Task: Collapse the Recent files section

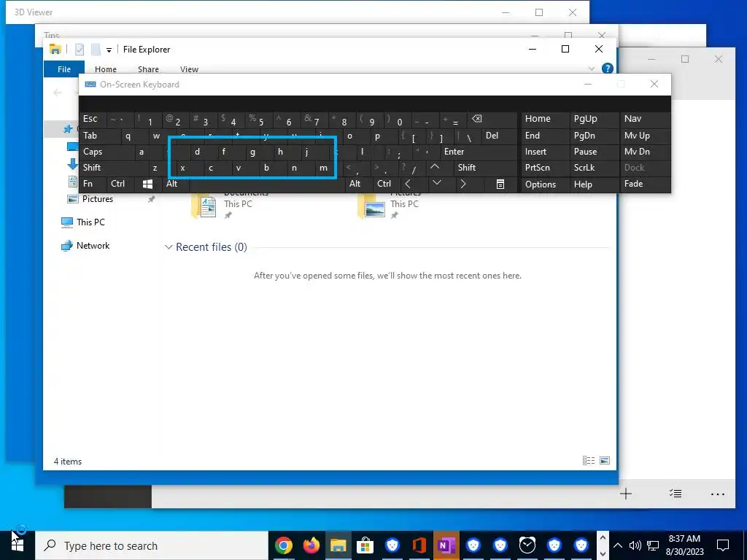Action: [169, 247]
